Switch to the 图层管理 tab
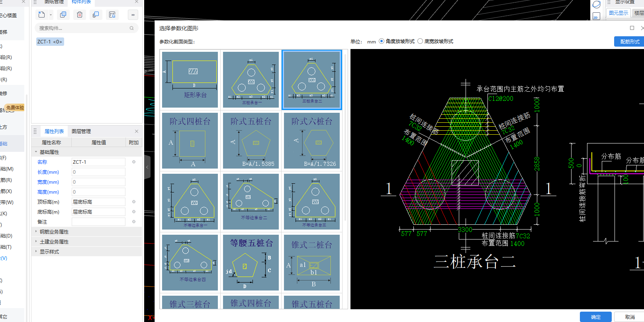 [81, 131]
